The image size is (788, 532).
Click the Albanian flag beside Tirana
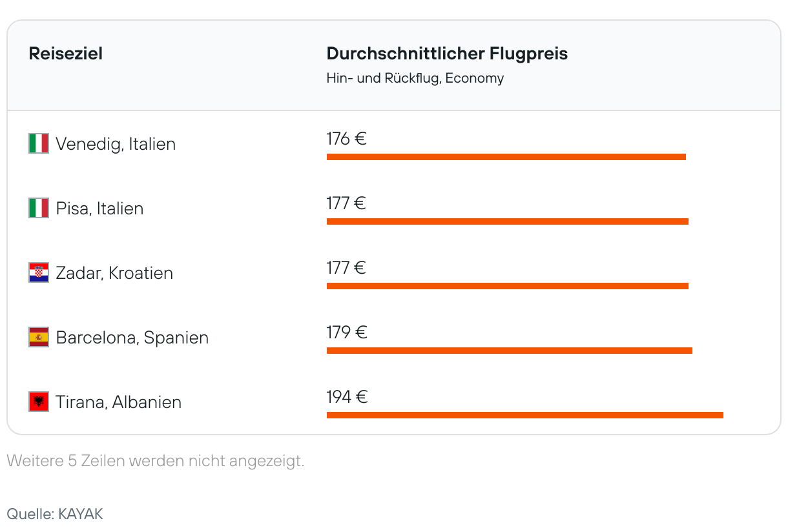[x=39, y=402]
